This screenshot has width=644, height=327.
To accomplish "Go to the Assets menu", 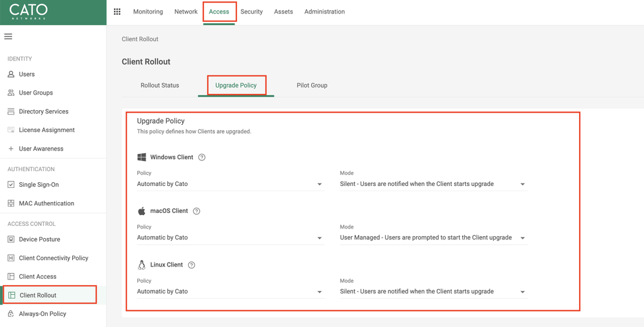I will 283,12.
